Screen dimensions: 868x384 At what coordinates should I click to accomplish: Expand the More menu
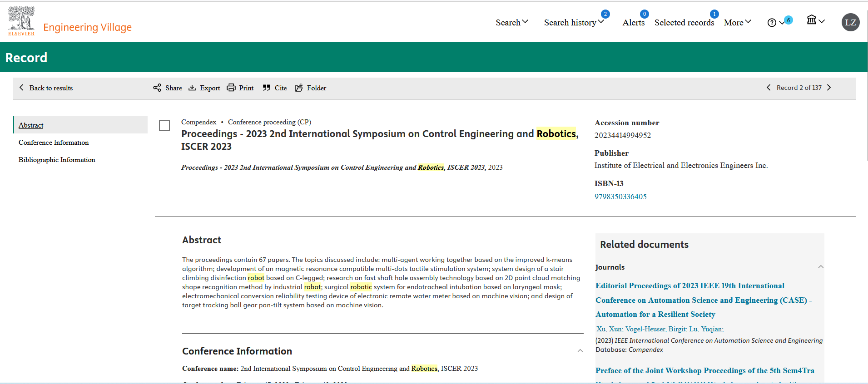pyautogui.click(x=738, y=22)
